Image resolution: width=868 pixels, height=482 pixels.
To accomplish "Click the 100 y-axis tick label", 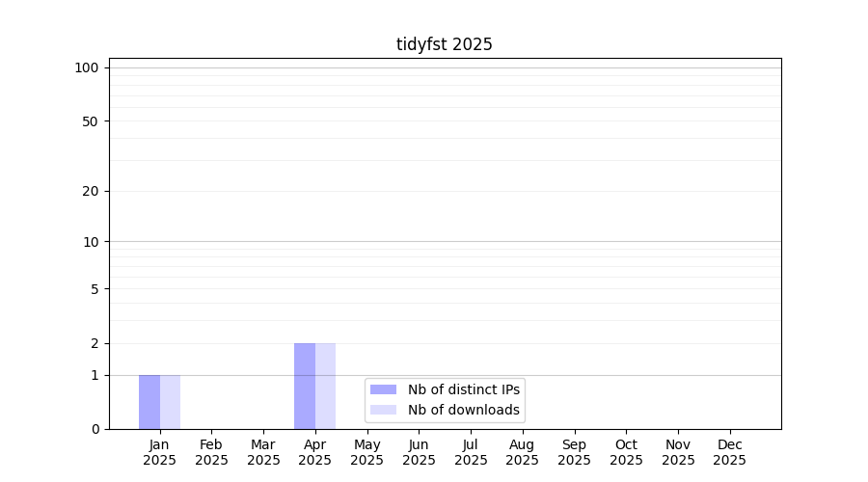I will click(x=87, y=67).
